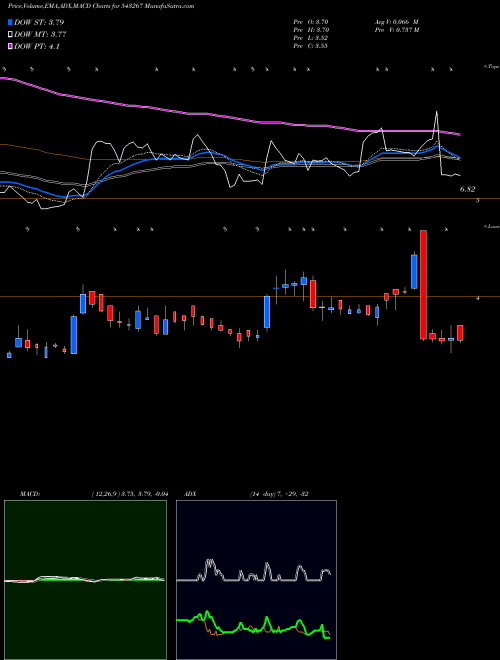
Task: Click the blue DOW ST legend swatch
Action: tap(11, 22)
